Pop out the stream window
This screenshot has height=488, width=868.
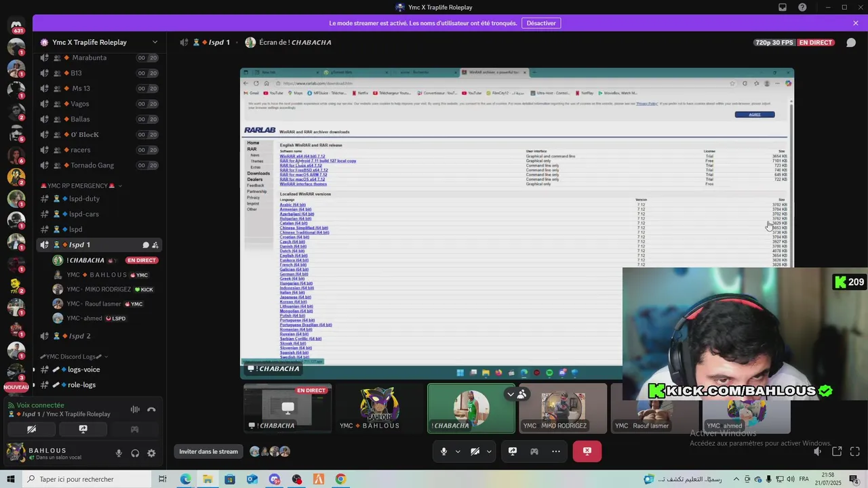pyautogui.click(x=837, y=451)
